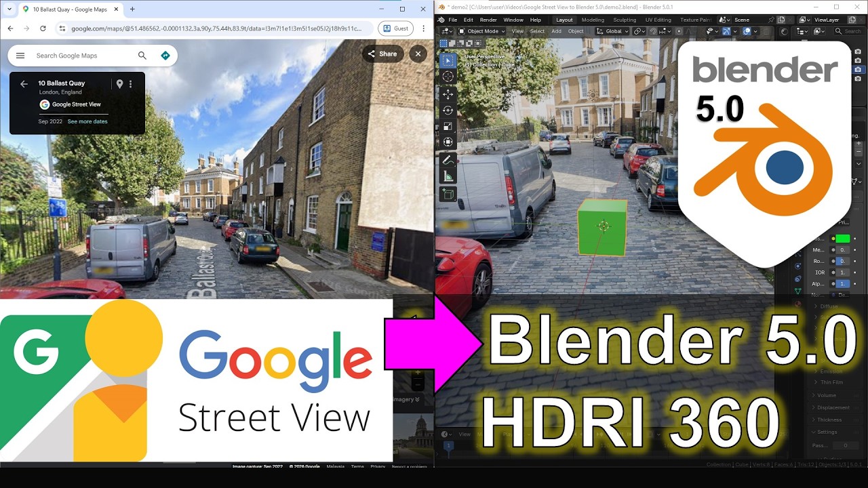Select the Measure tool in Blender toolbar

point(448,176)
